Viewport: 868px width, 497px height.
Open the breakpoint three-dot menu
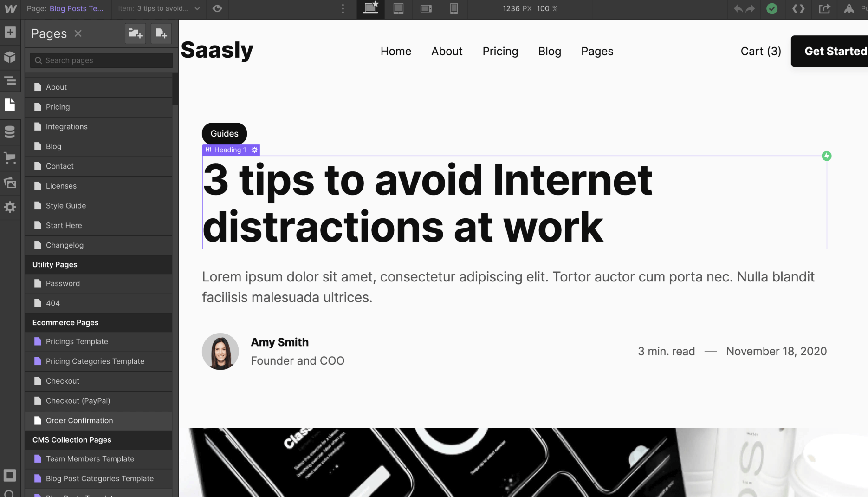[x=343, y=8]
